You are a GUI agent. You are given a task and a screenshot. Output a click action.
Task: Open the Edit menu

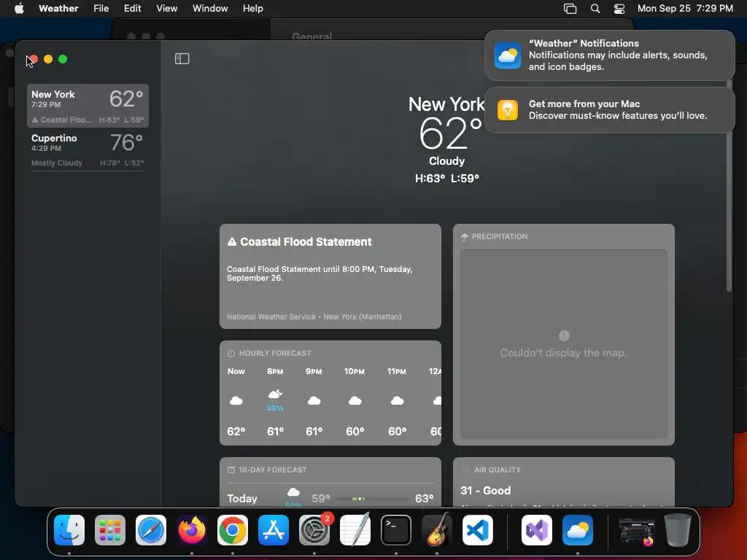click(x=132, y=9)
